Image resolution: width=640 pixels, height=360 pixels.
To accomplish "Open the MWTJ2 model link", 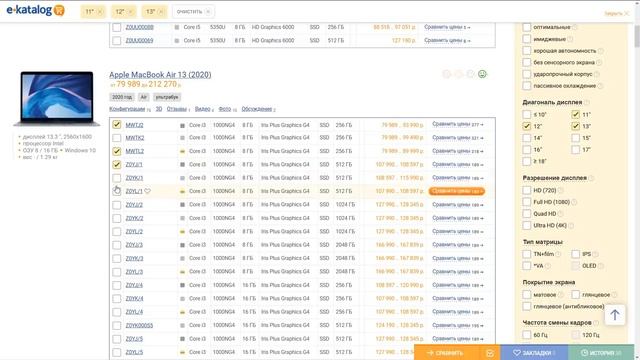I will [x=134, y=125].
